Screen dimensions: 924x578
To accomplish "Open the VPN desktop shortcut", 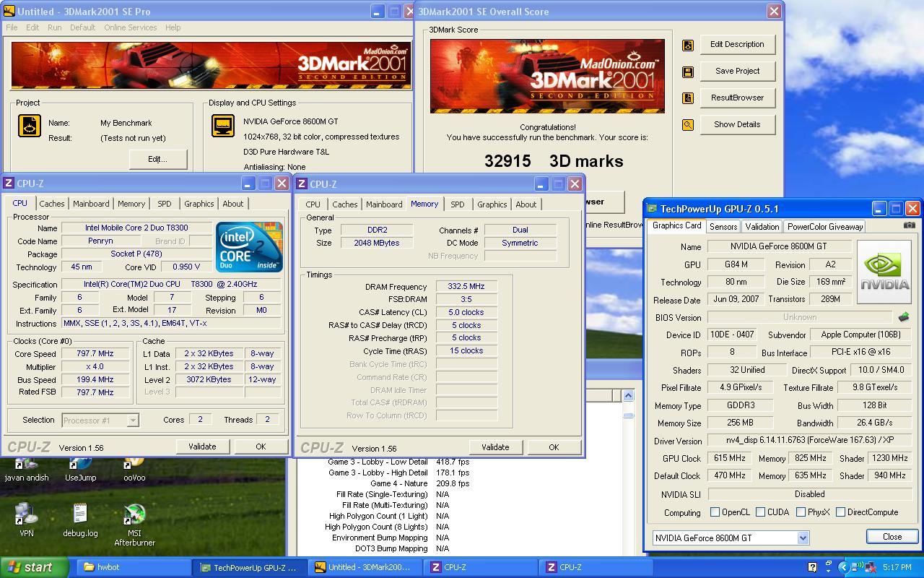I will coord(27,520).
